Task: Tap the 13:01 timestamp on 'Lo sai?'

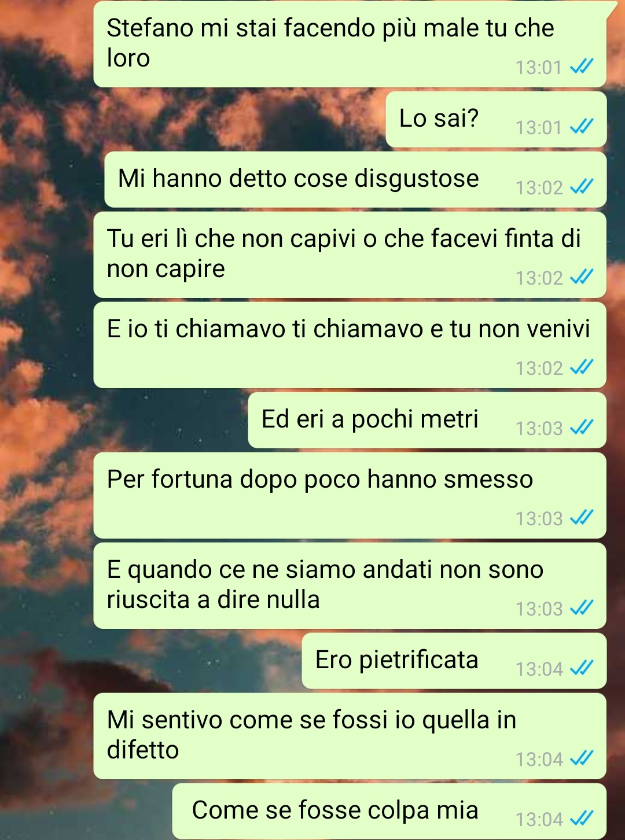Action: (539, 127)
